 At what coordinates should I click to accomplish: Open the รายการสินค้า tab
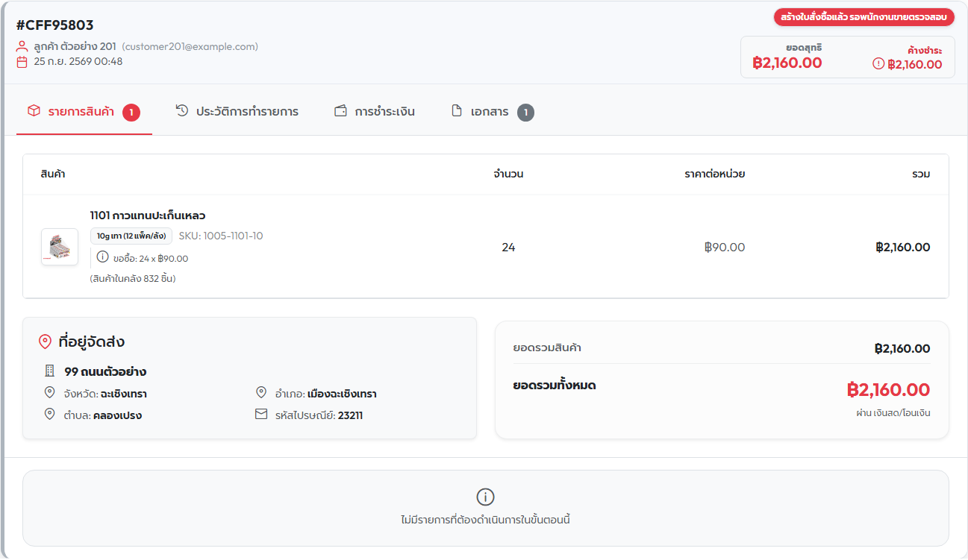84,112
